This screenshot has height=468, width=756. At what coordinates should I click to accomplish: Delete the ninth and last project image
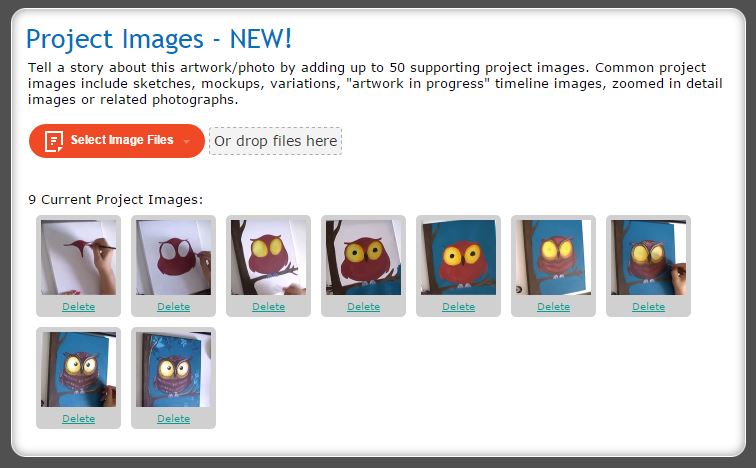tap(174, 418)
